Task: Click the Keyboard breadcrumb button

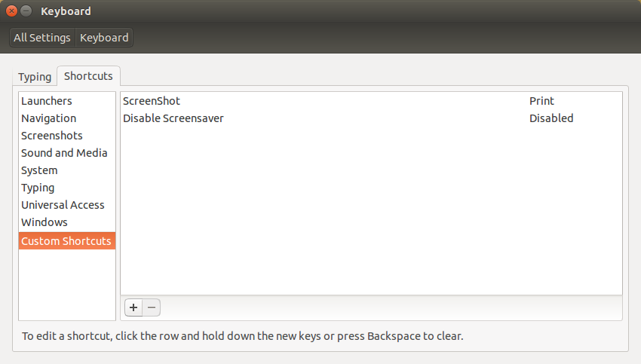Action: pyautogui.click(x=104, y=38)
